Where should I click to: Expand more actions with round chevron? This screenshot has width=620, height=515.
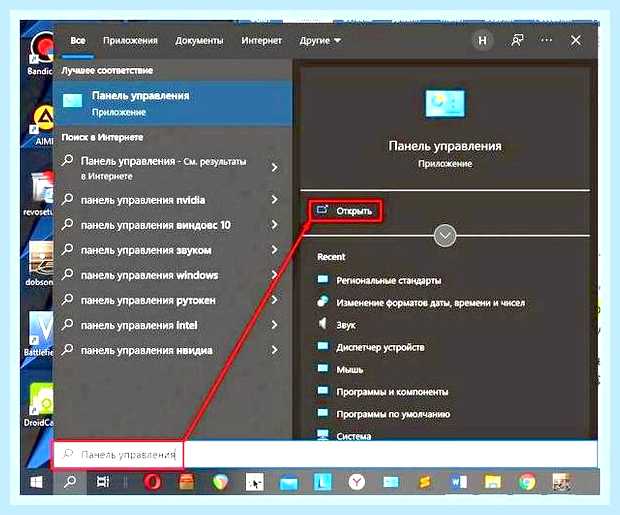click(x=445, y=236)
